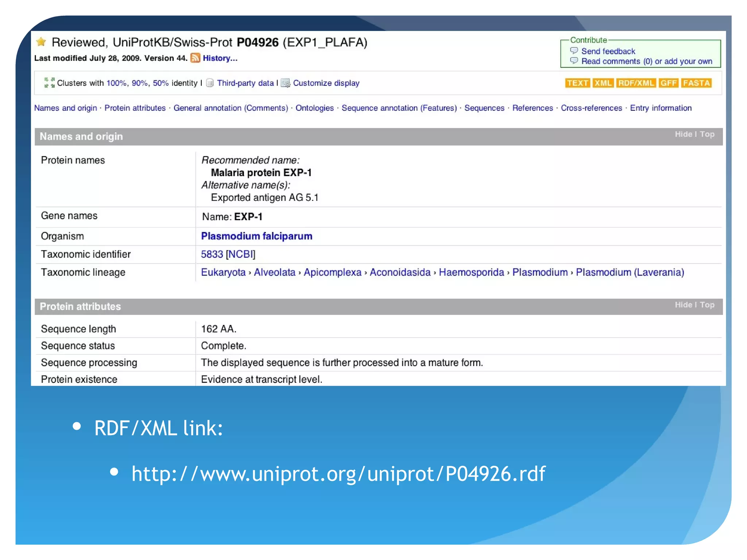
Task: Jump to Entry information section
Action: click(661, 108)
